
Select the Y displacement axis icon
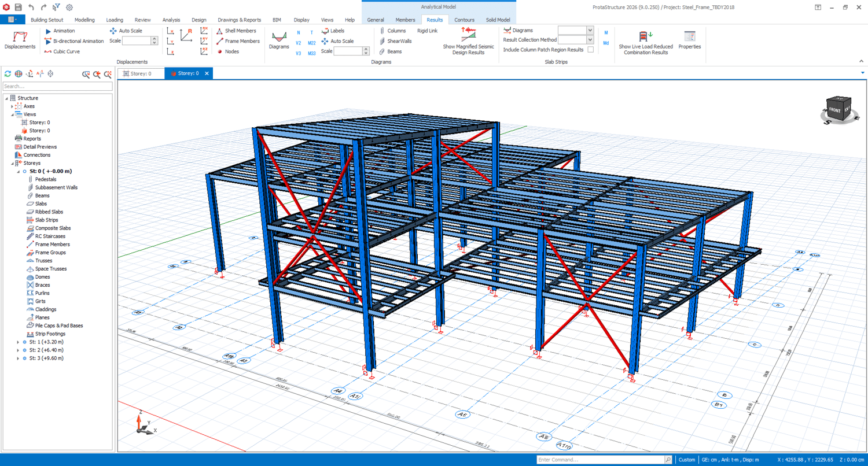pyautogui.click(x=171, y=41)
